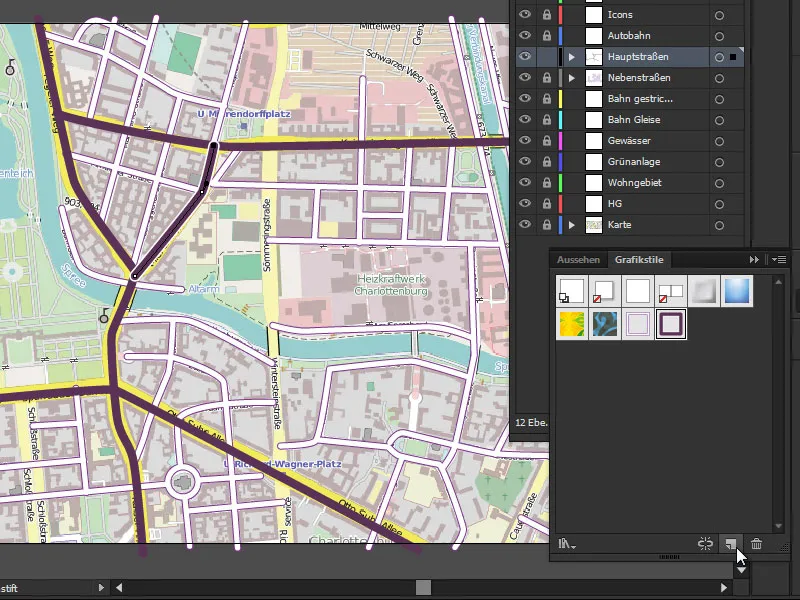Hide the Autobahn layer with its eye
The image size is (800, 600).
524,35
